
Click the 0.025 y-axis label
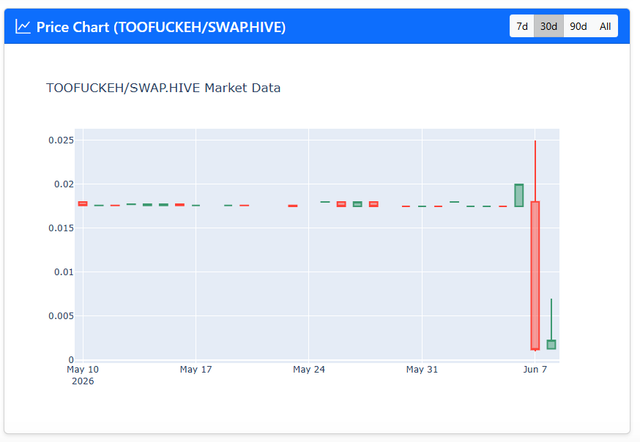pos(61,140)
